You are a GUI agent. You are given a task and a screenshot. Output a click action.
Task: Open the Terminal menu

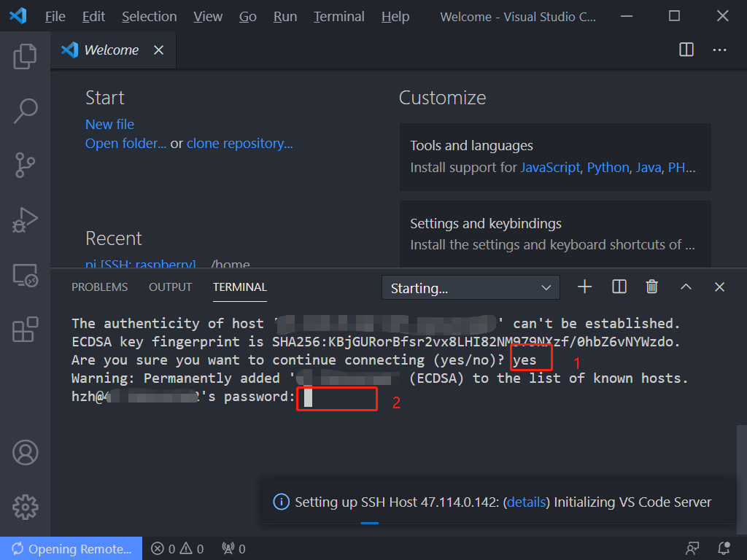338,17
